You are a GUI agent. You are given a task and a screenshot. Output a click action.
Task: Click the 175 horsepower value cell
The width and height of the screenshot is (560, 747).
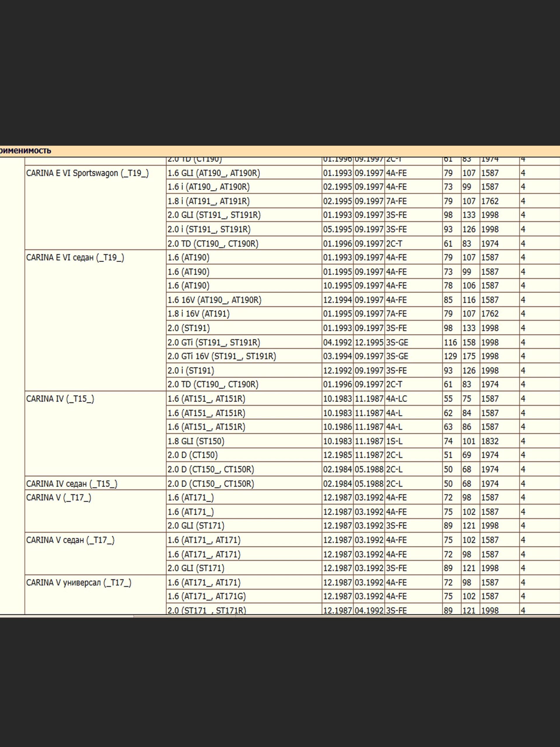point(469,356)
